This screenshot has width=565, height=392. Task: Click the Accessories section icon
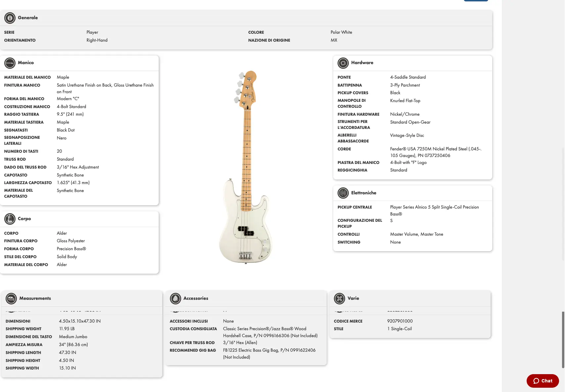[176, 298]
